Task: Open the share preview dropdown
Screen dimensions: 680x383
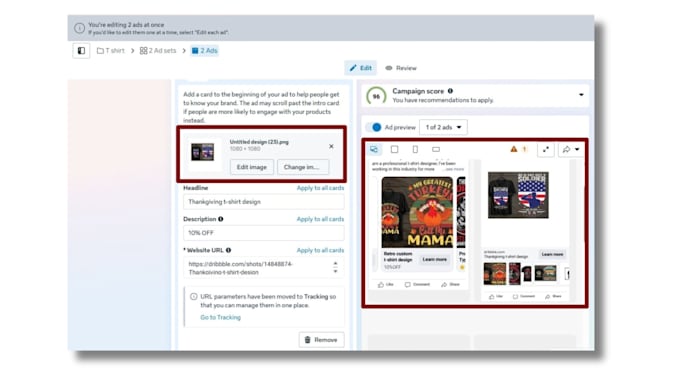Action: pyautogui.click(x=571, y=149)
